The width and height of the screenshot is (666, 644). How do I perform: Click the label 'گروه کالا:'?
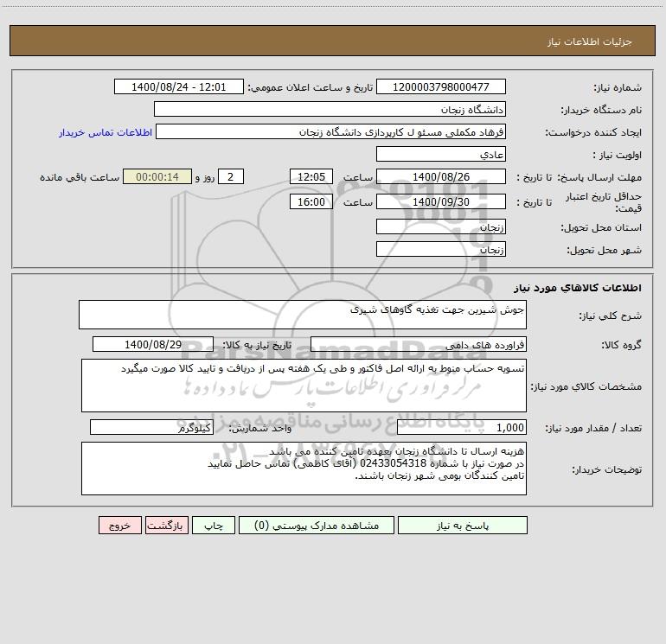pos(621,345)
